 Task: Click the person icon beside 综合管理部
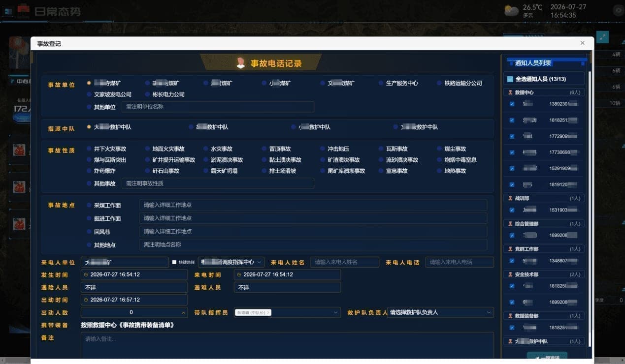[x=510, y=224]
